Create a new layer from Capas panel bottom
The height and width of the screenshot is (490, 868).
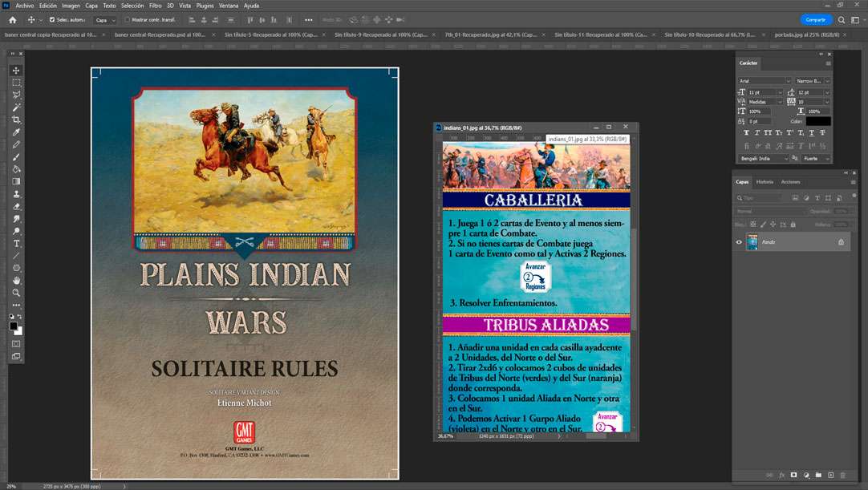click(x=830, y=475)
